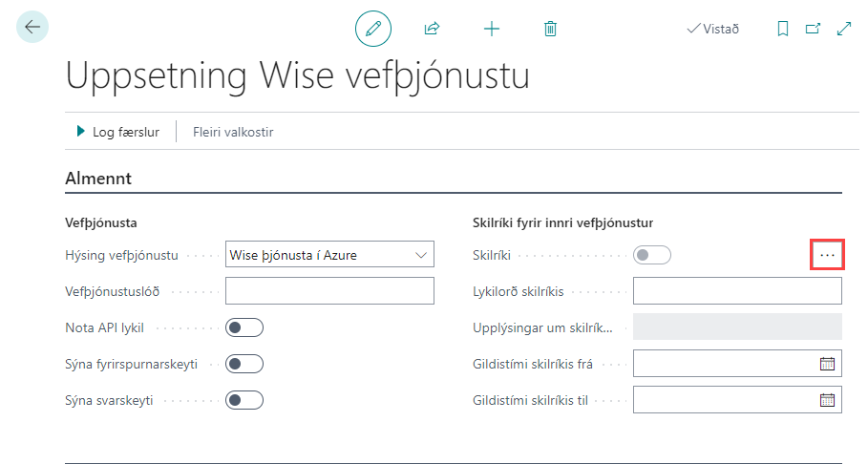Collapse the Almennt section header

[x=98, y=178]
